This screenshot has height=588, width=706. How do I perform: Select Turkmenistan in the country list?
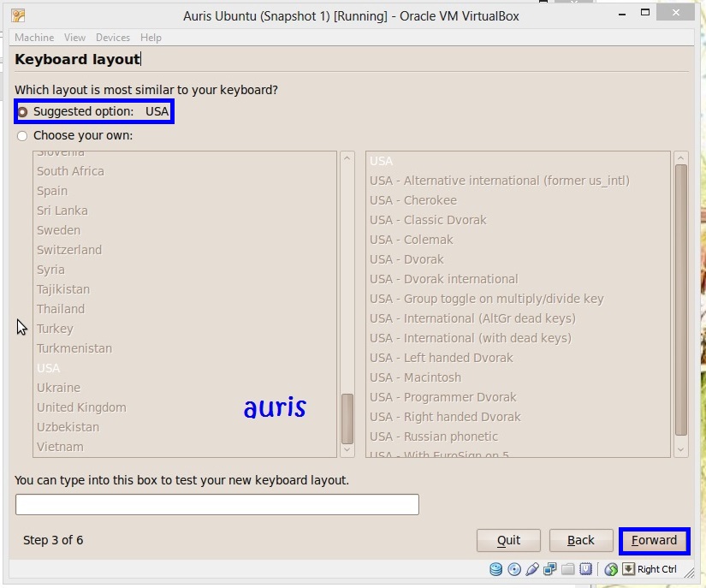click(185, 348)
